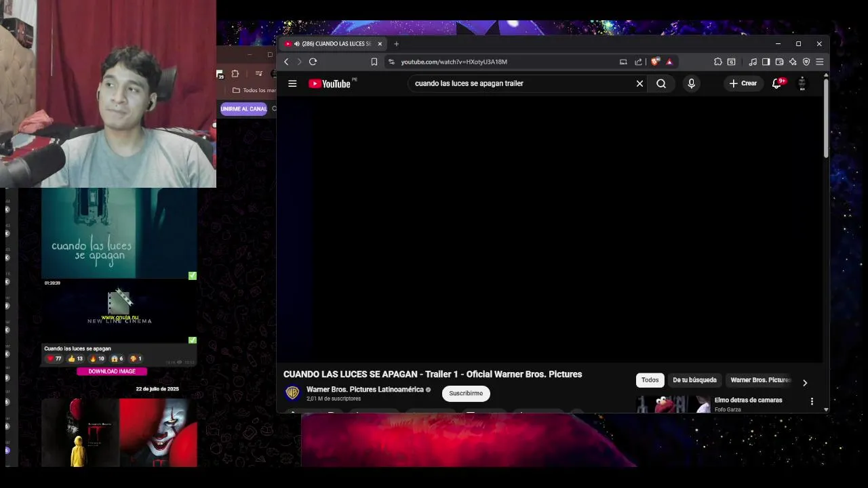The image size is (868, 488).
Task: Open the browser main menu
Action: tap(820, 62)
